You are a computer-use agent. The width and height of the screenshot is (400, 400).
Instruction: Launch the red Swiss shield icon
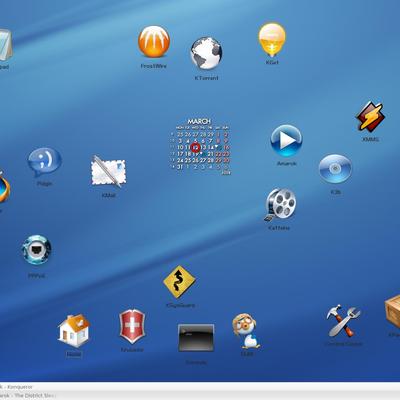point(132,326)
